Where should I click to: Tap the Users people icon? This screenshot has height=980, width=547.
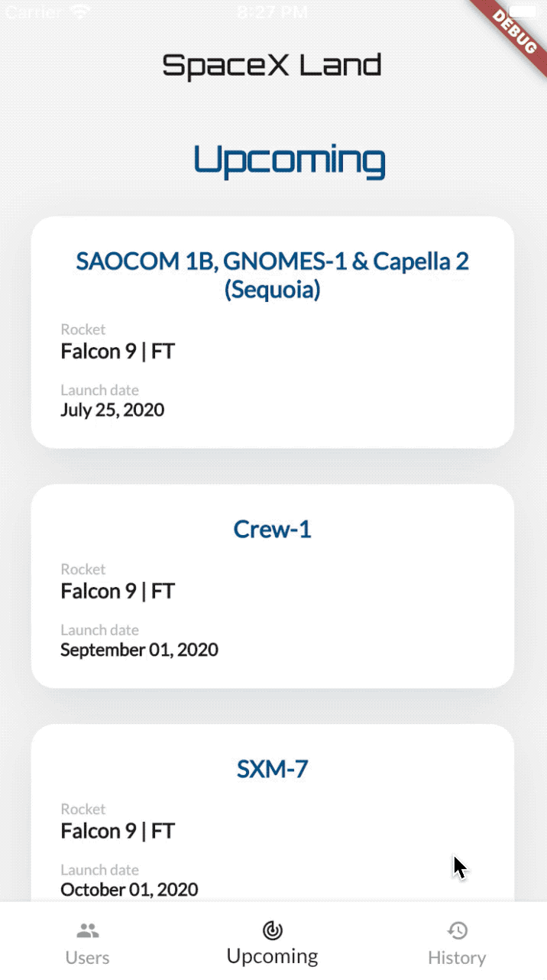tap(88, 930)
